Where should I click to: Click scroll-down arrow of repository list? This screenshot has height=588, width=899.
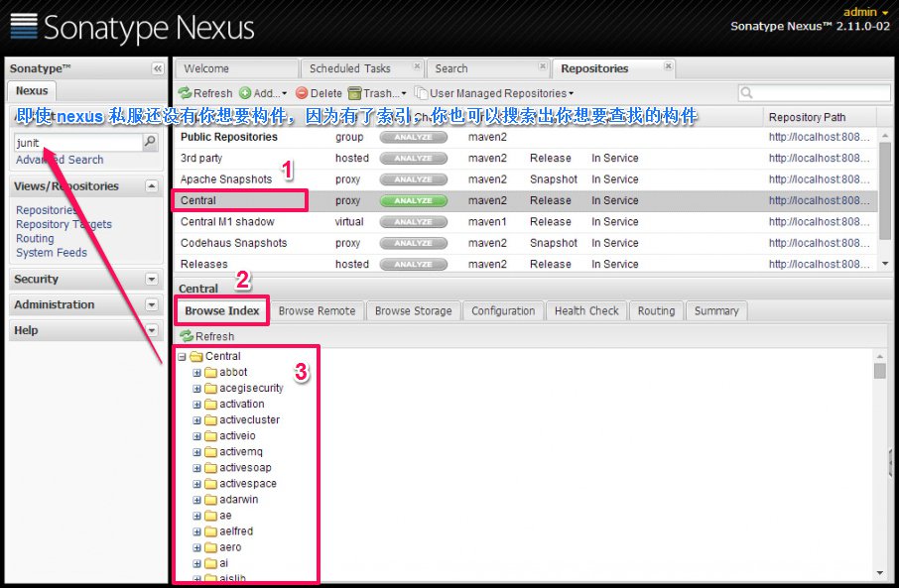(x=885, y=264)
